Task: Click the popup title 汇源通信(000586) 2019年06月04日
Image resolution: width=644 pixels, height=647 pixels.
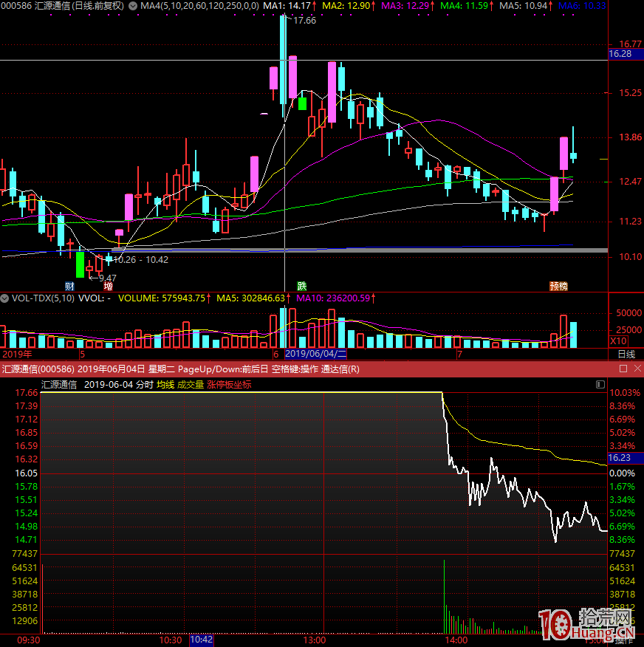Action: 73,369
